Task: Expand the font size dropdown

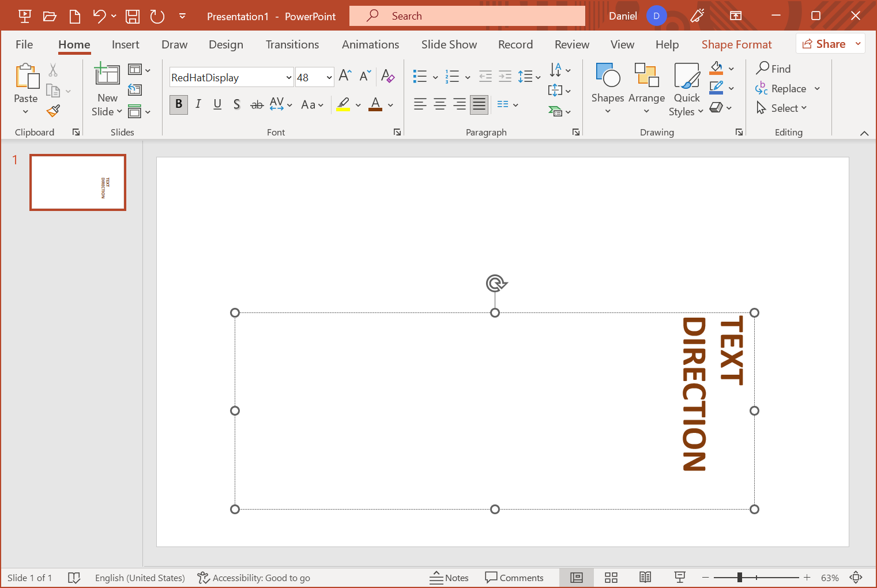Action: pos(329,77)
